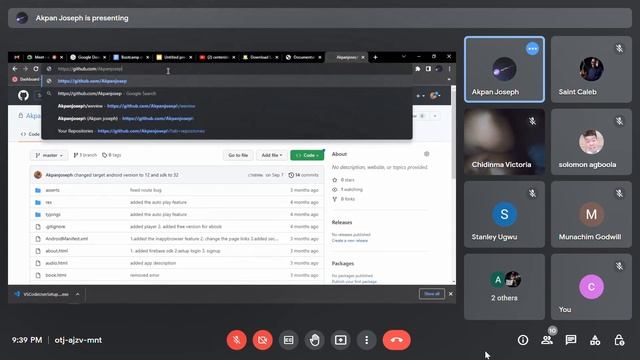This screenshot has height=360, width=640.
Task: Click the muted mic icon on Munachim Godwill
Action: pyautogui.click(x=620, y=193)
